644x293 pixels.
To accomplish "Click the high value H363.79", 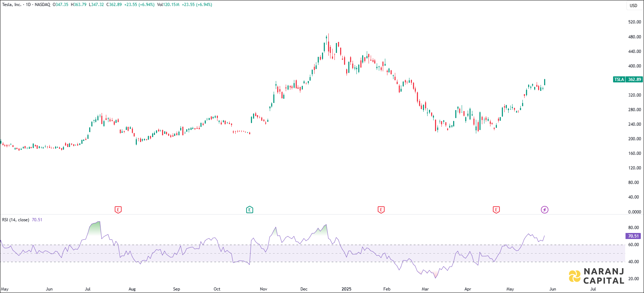I will click(x=79, y=5).
